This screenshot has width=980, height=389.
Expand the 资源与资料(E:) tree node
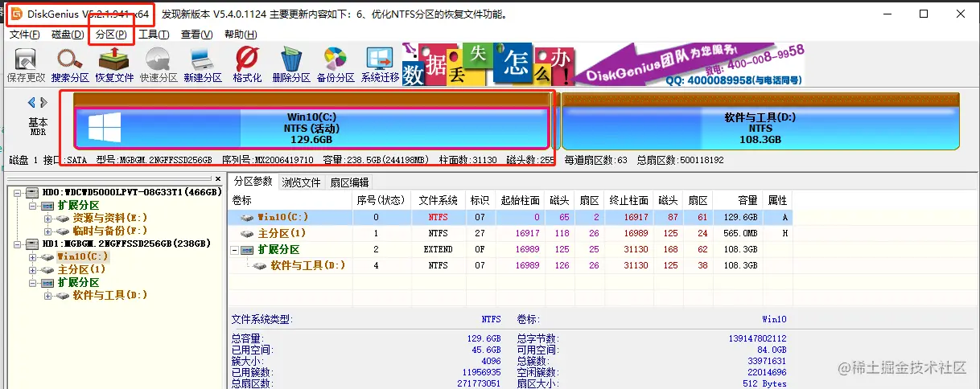[x=47, y=218]
